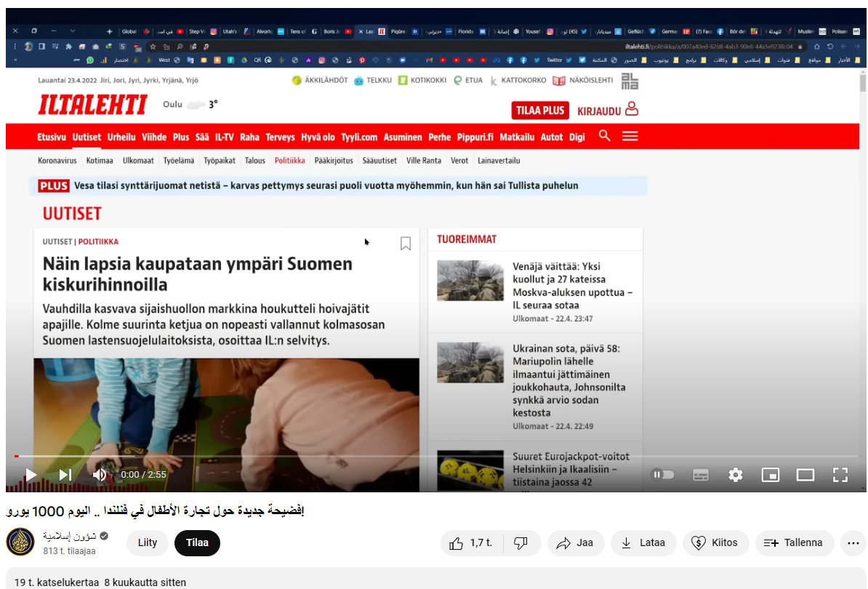Open the extensions puzzle icon in browser
This screenshot has height=589, width=868.
coord(68,47)
